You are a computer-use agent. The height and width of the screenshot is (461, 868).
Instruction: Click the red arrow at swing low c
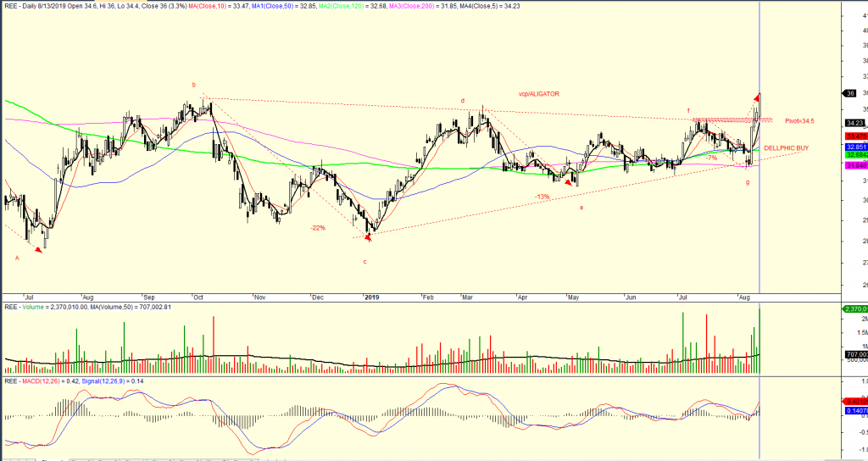click(x=368, y=238)
